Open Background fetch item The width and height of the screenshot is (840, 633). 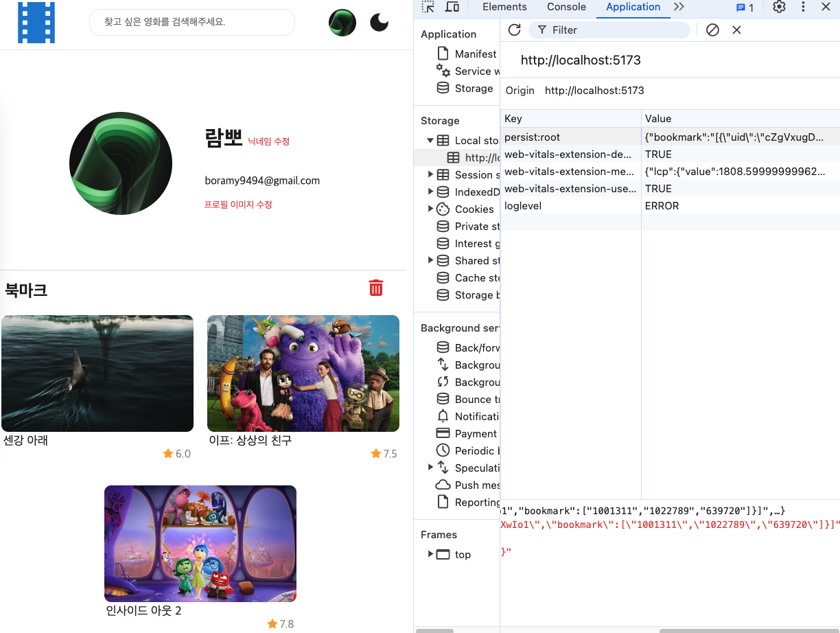pyautogui.click(x=468, y=365)
